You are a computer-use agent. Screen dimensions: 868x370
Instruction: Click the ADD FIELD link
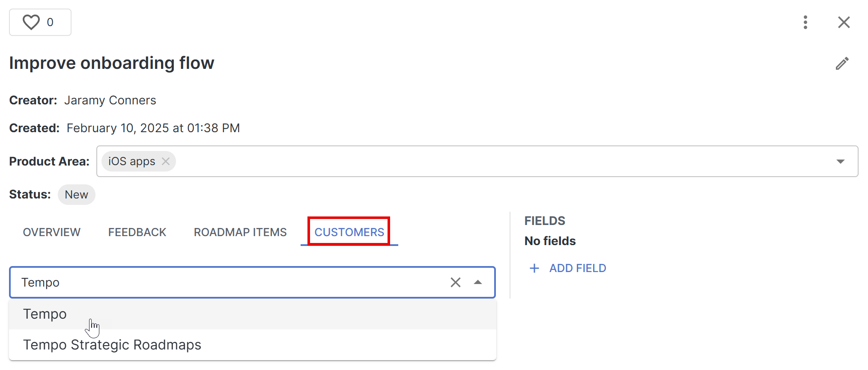pyautogui.click(x=578, y=268)
